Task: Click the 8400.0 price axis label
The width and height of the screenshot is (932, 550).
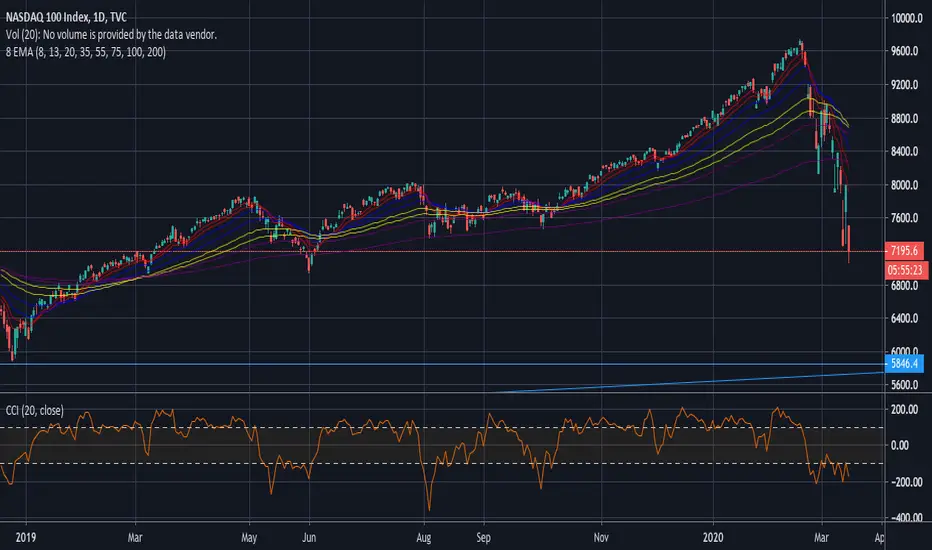Action: point(904,151)
